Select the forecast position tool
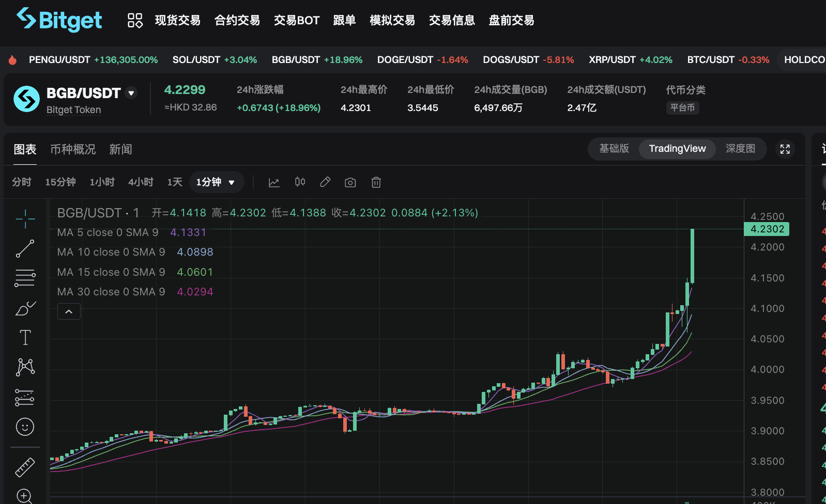 [25, 397]
